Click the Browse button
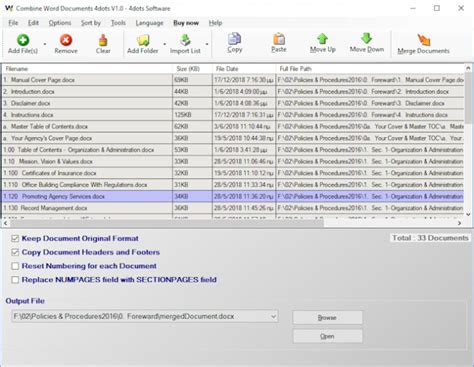This screenshot has width=474, height=367. 328,318
